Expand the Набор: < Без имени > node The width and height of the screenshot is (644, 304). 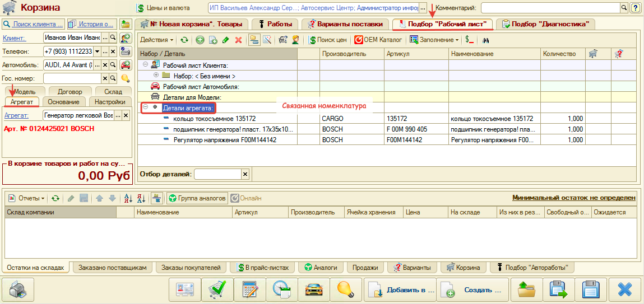156,75
